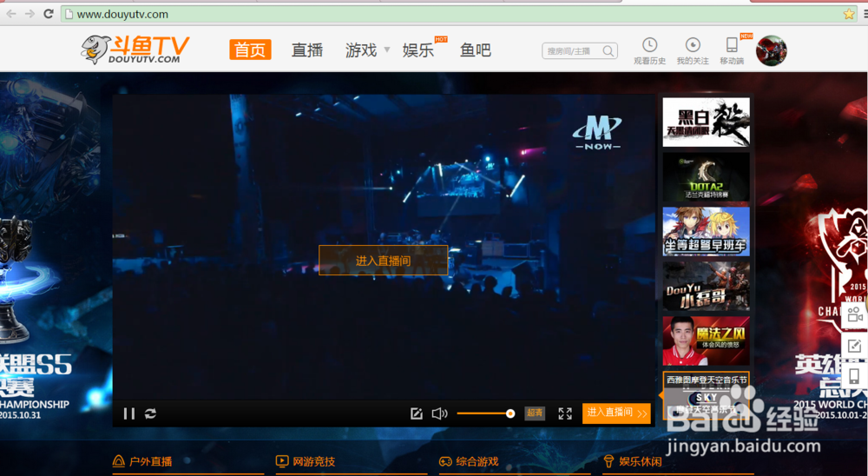The height and width of the screenshot is (476, 868).
Task: Bookmark the page with star icon
Action: [x=849, y=15]
